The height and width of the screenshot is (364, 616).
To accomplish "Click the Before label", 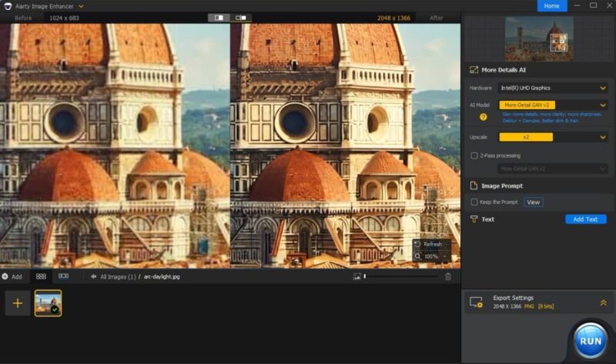I will coord(23,18).
